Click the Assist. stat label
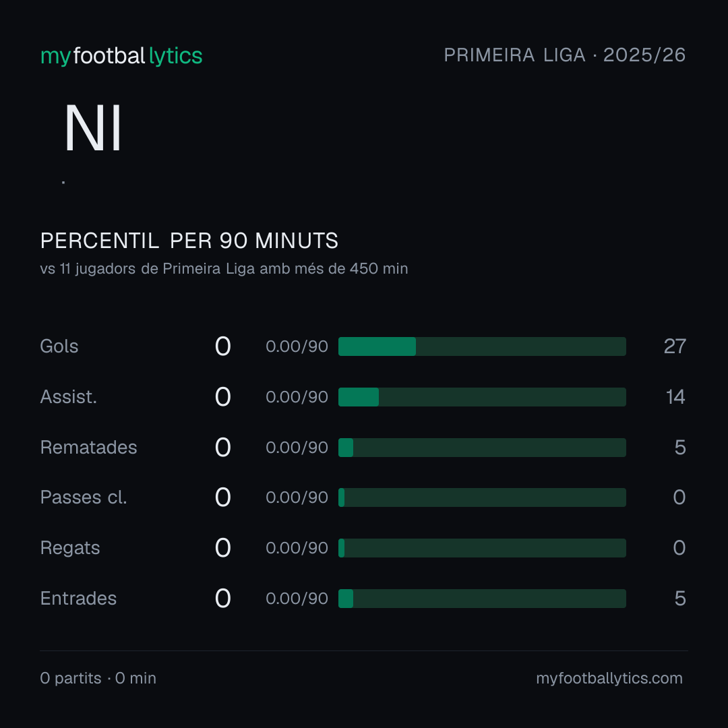 pyautogui.click(x=68, y=397)
